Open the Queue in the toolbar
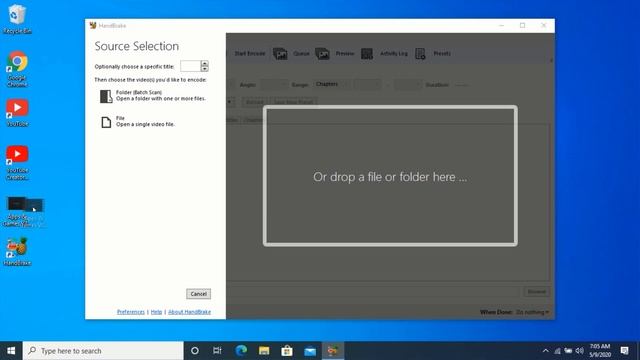The height and width of the screenshot is (360, 640). coord(301,53)
